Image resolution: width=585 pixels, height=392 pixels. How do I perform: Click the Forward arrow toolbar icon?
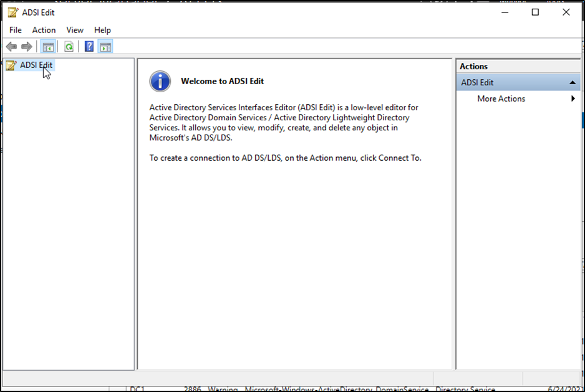[x=26, y=47]
